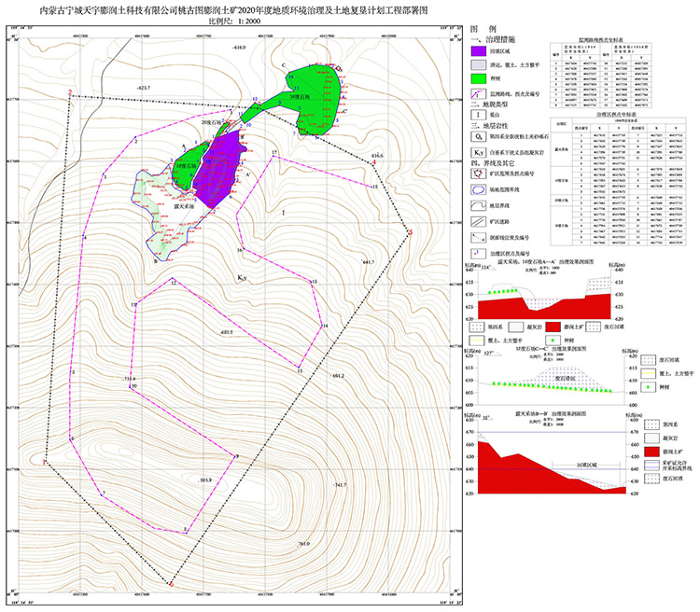Select the K1y stratum legend symbol
700x612 pixels.
point(479,152)
